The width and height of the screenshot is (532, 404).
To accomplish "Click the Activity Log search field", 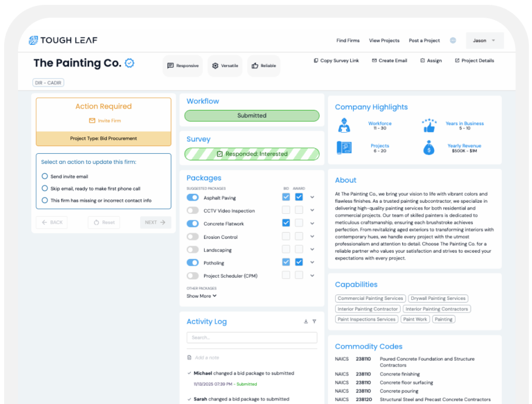I will point(252,338).
